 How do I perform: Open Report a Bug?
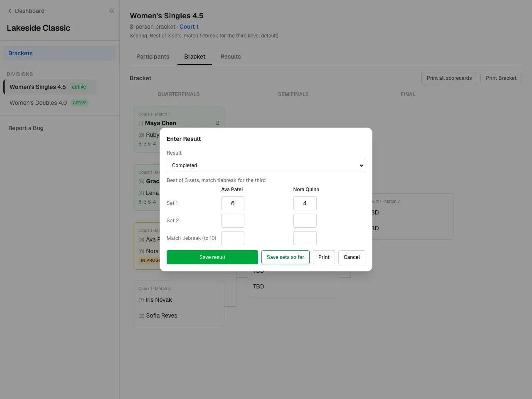coord(26,128)
